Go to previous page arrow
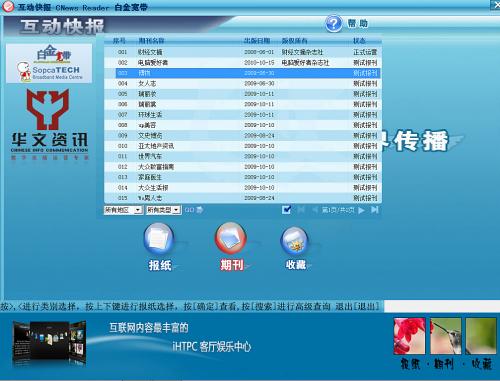Screen dimensions: 500x381 click(314, 210)
